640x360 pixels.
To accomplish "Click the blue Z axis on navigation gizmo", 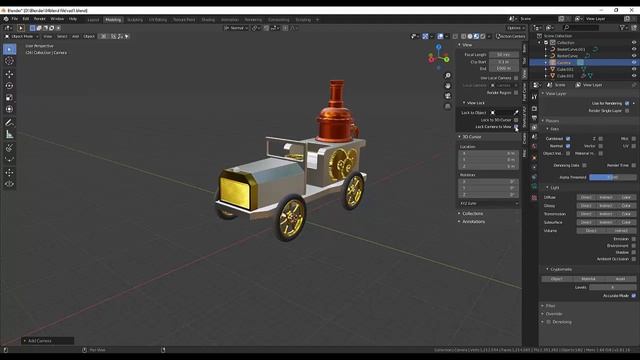I will pyautogui.click(x=439, y=47).
